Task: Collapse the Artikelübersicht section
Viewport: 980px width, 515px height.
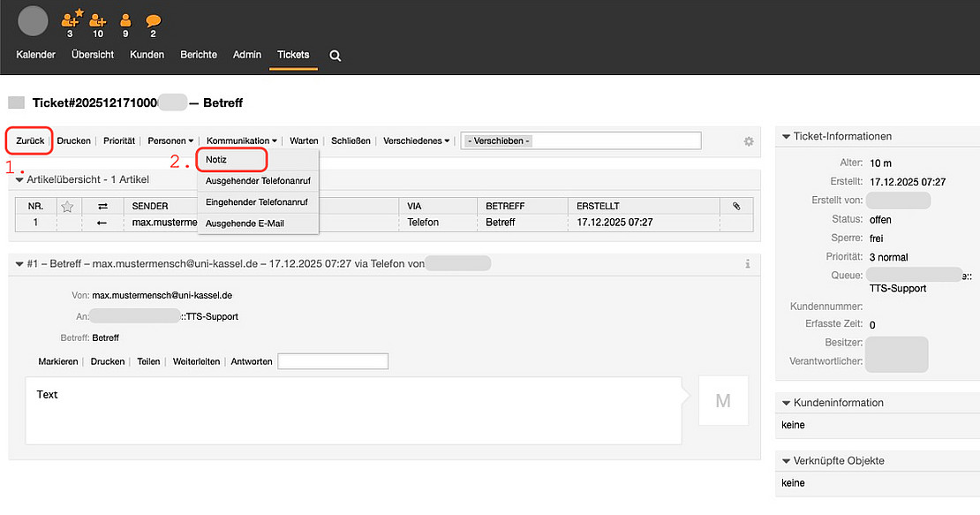Action: click(20, 179)
